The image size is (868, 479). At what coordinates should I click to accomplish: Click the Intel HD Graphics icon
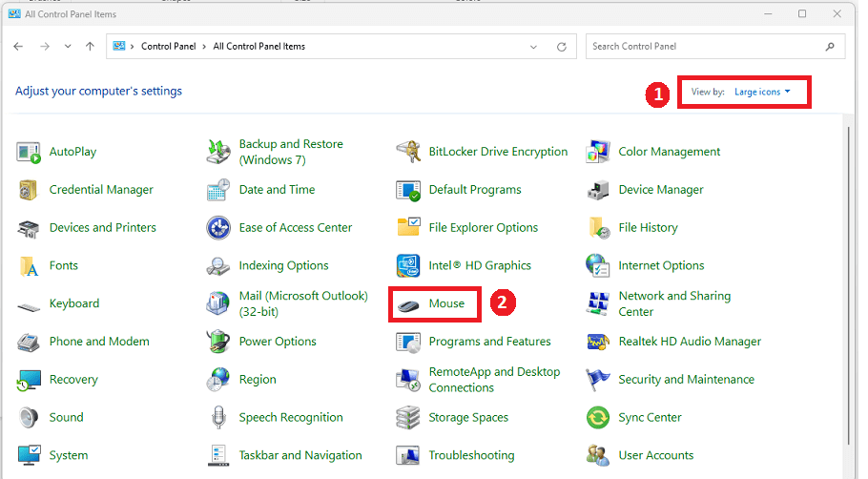(408, 266)
